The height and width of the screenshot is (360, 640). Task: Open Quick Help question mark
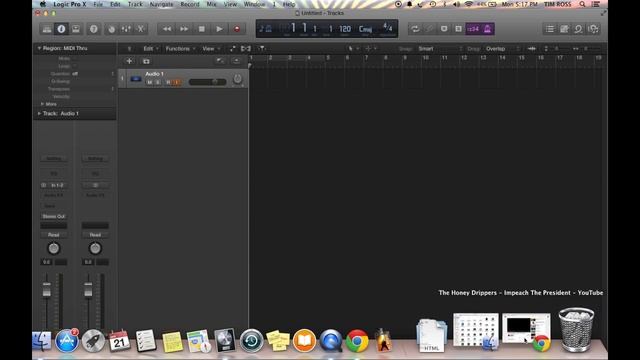pos(93,29)
